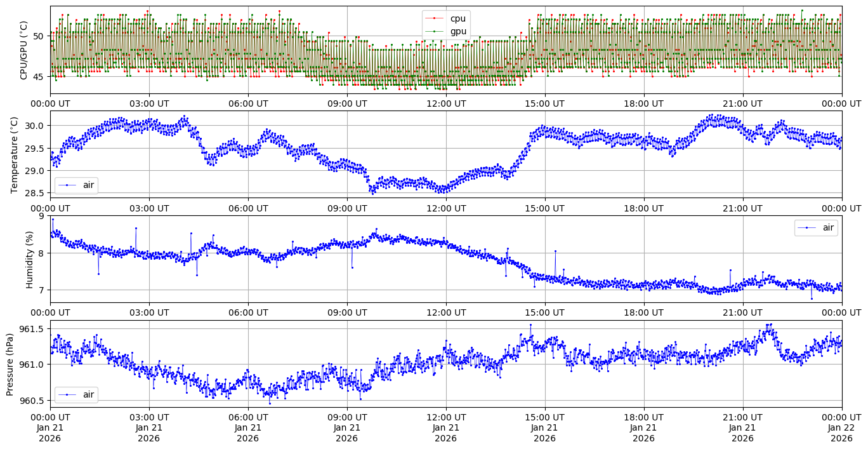This screenshot has width=868, height=449.
Task: Click the Pressure (hPa) y-axis label
Action: [x=10, y=364]
